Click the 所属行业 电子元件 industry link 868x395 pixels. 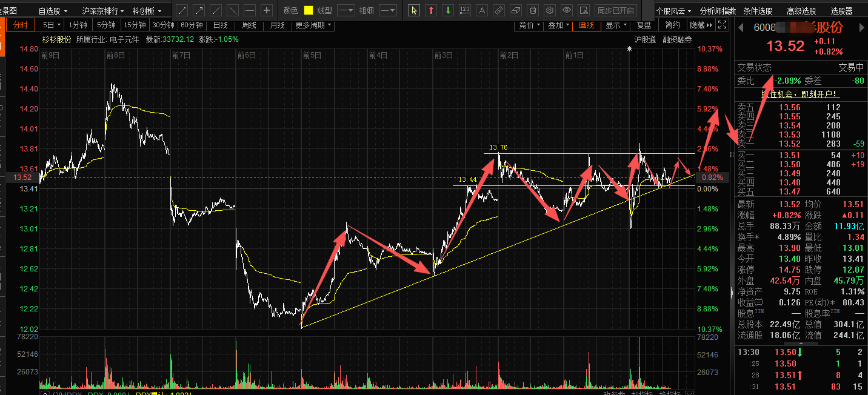pyautogui.click(x=107, y=39)
